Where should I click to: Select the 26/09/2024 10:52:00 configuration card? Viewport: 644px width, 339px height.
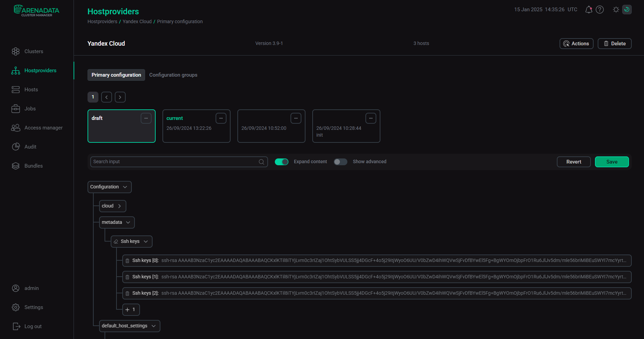coord(271,126)
